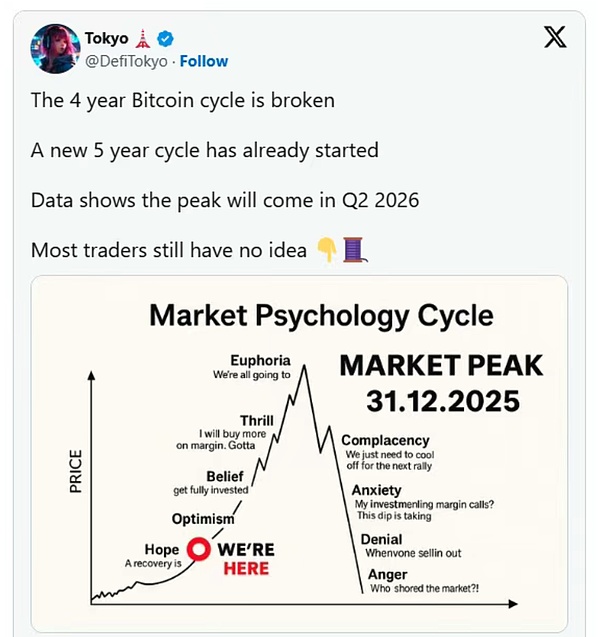The width and height of the screenshot is (600, 637).
Task: Click the Anxiety stage label
Action: tap(376, 490)
